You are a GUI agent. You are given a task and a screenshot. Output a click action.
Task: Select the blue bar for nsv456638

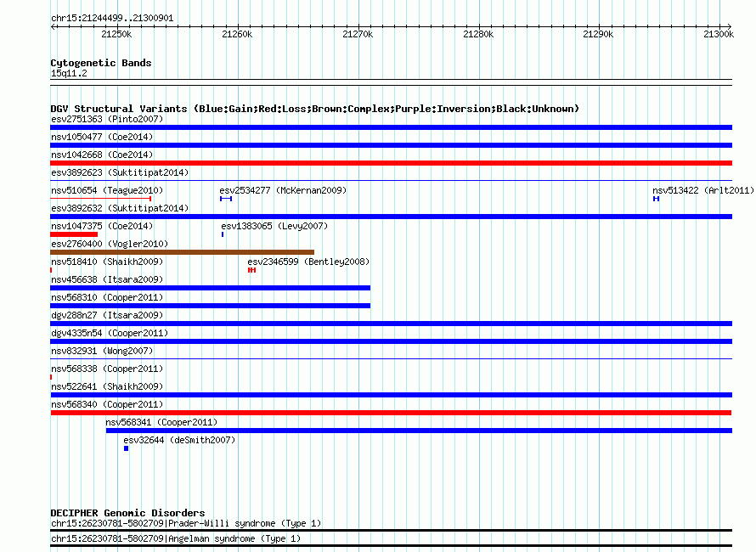pyautogui.click(x=210, y=288)
